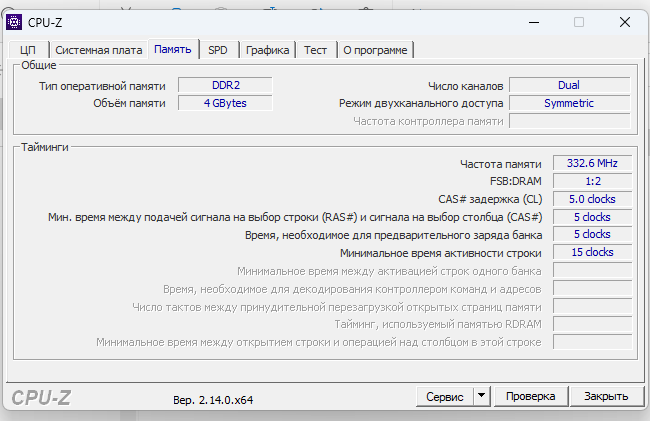Open the Графика tab
The height and width of the screenshot is (421, 650).
[268, 50]
